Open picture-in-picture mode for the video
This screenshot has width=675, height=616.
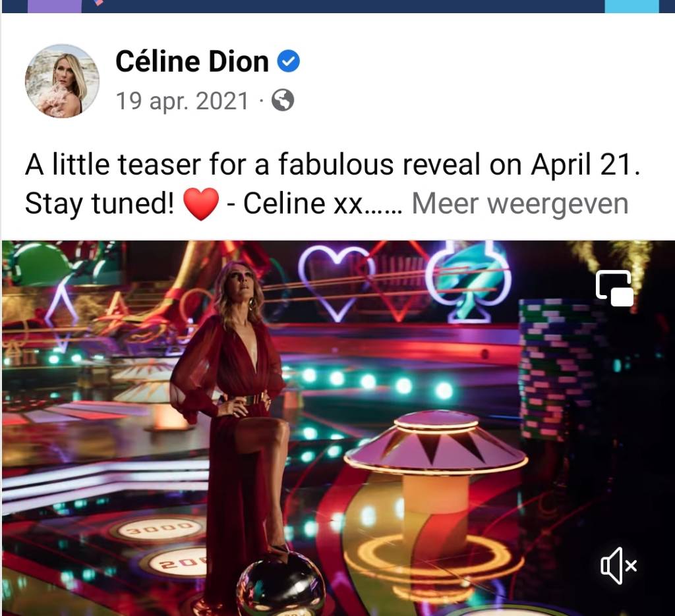click(x=614, y=288)
